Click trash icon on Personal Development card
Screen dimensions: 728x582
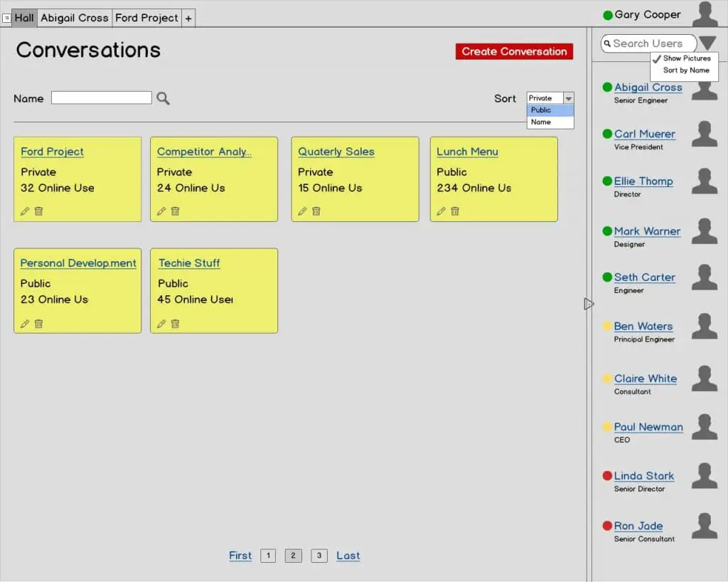point(39,324)
